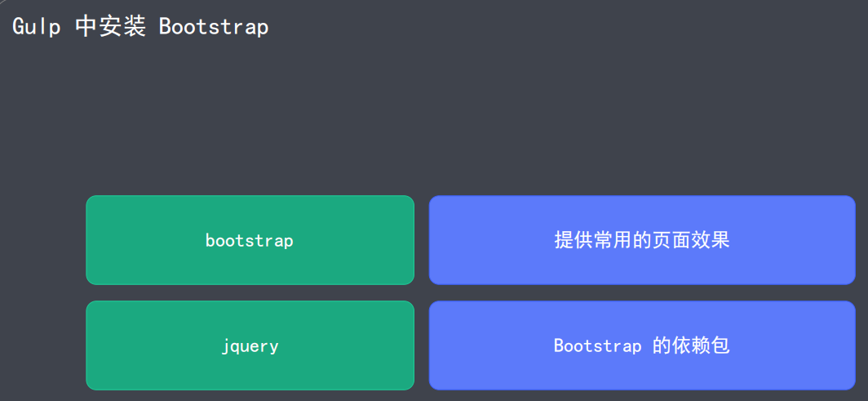Tap the top-left green matching tile

coord(250,240)
